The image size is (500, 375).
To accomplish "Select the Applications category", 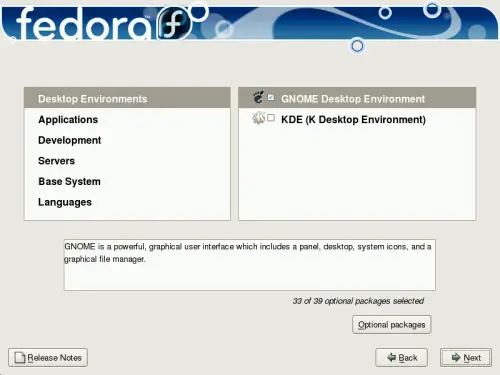I will pos(127,119).
